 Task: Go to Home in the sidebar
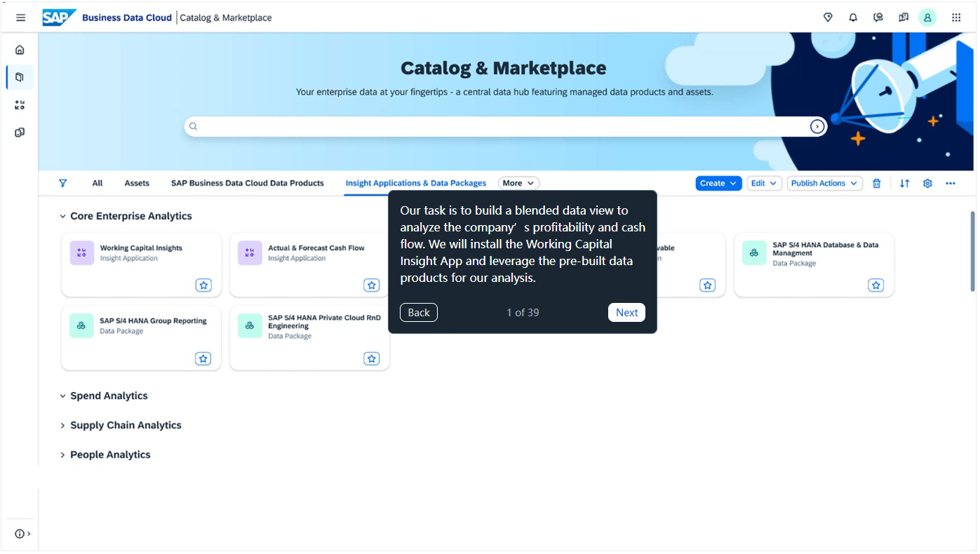coord(20,50)
